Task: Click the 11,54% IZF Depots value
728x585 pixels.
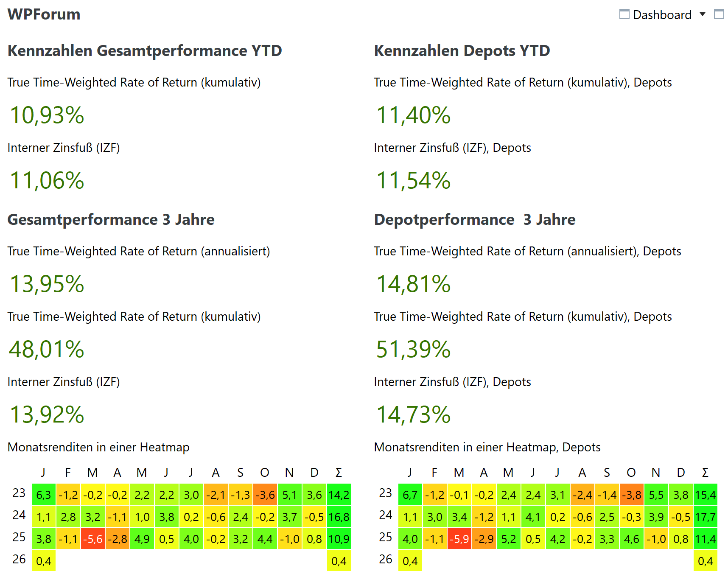Action: [413, 181]
